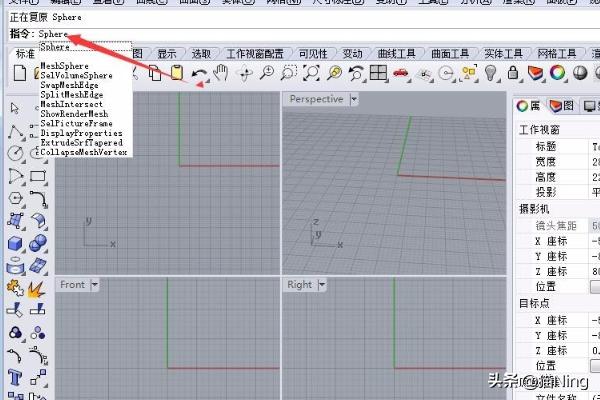The height and width of the screenshot is (400, 600).
Task: Click the four viewports layout icon
Action: pyautogui.click(x=378, y=73)
